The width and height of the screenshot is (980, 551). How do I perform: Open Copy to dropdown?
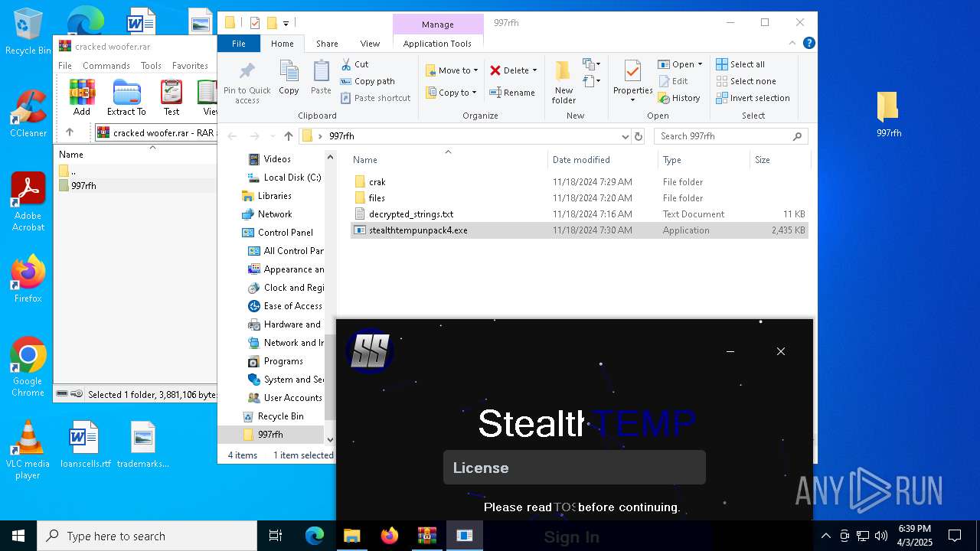pos(451,93)
